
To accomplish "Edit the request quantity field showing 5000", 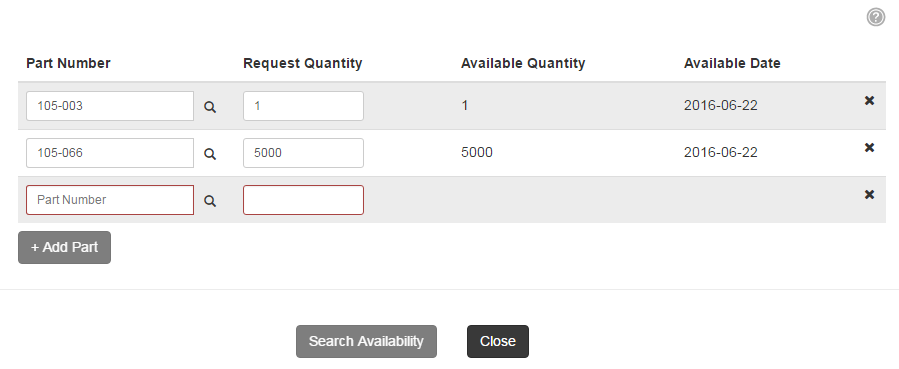I will pos(303,153).
